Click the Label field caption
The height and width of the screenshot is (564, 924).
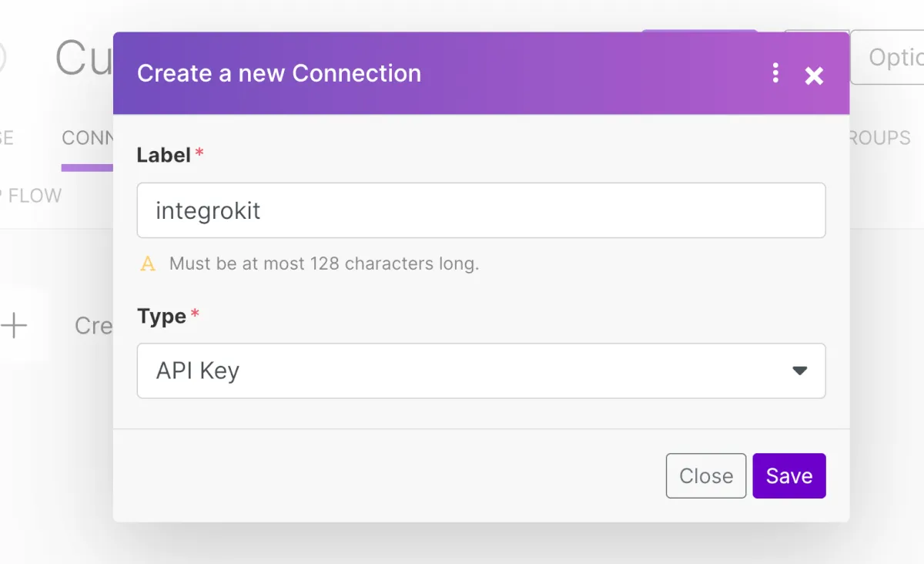point(163,156)
